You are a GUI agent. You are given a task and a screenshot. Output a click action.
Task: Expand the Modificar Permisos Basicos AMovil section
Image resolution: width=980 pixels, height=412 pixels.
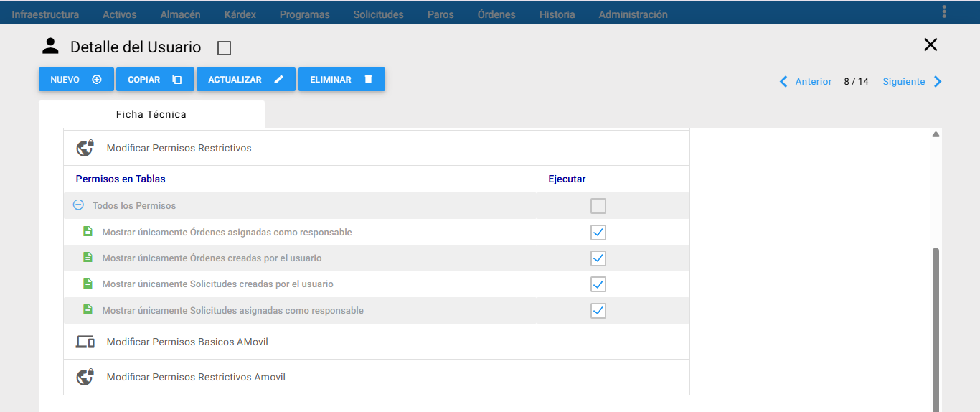click(377, 342)
